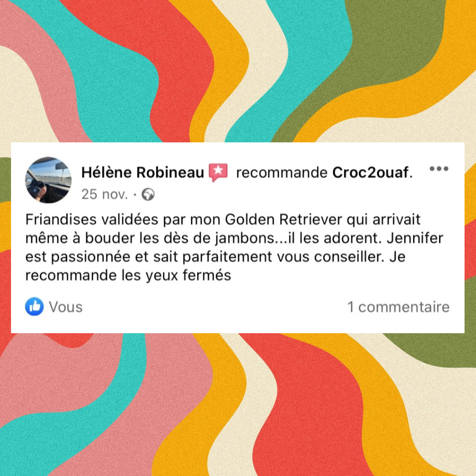This screenshot has width=476, height=476.
Task: Open the three-dot post options menu
Action: click(x=439, y=169)
